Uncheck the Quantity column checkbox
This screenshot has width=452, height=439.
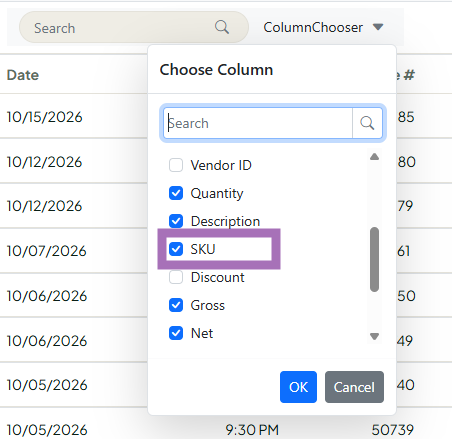pyautogui.click(x=176, y=193)
